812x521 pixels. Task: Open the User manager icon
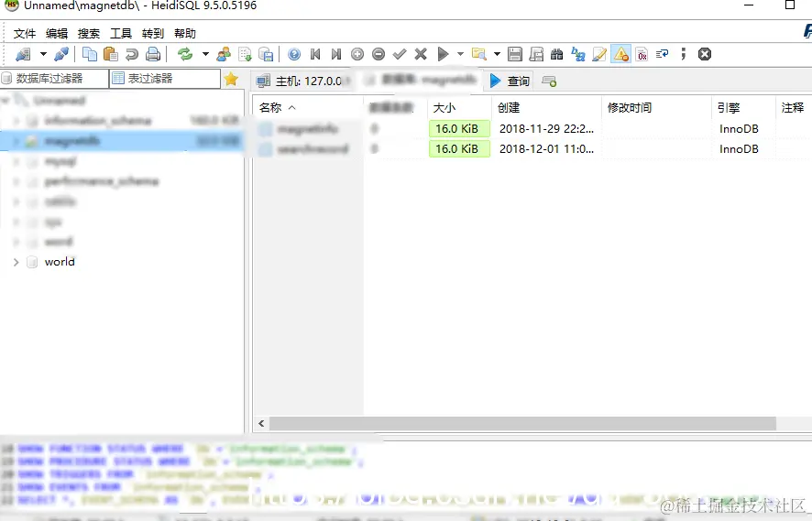point(224,54)
